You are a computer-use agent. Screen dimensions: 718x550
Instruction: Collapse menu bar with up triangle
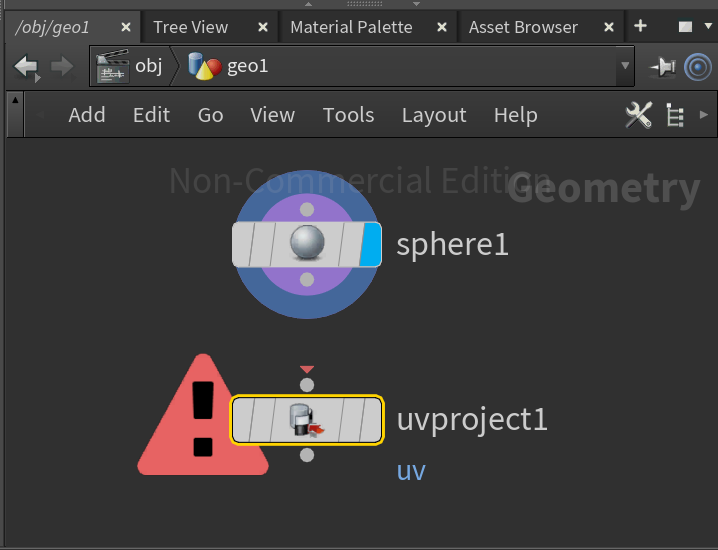(15, 99)
